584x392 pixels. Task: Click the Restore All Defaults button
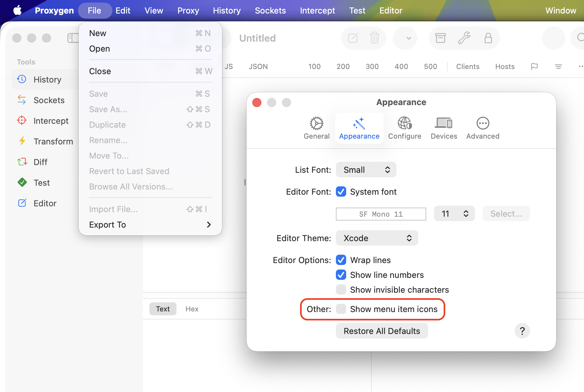[x=382, y=331]
